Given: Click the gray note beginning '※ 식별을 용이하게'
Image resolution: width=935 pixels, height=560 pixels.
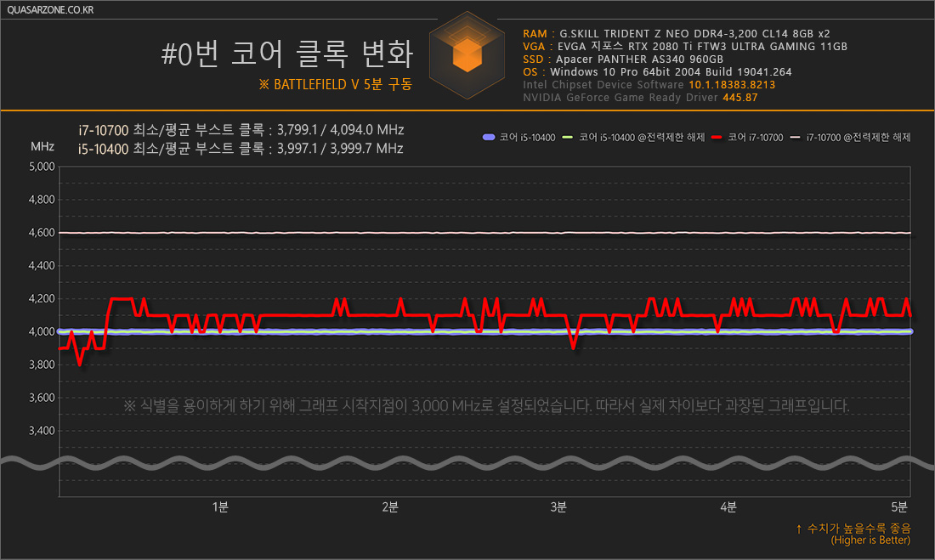Looking at the screenshot, I should [x=486, y=406].
